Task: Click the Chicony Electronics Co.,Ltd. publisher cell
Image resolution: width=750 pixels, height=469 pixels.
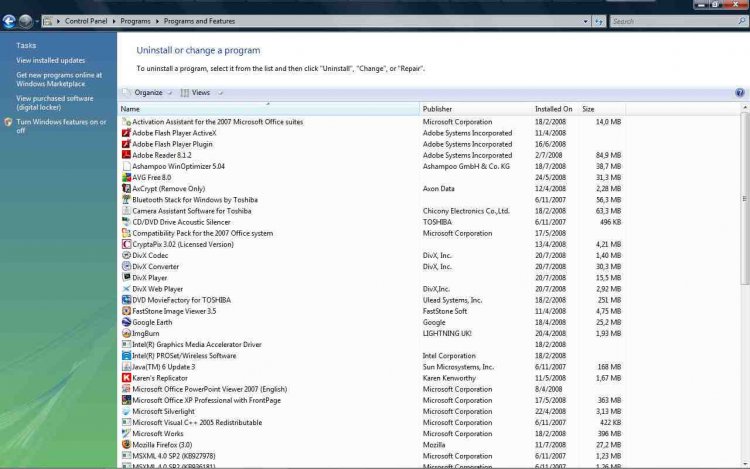Action: click(x=466, y=211)
